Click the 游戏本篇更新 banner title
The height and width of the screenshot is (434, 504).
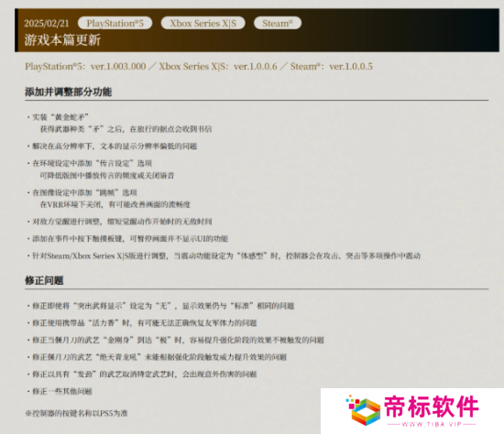(x=62, y=40)
